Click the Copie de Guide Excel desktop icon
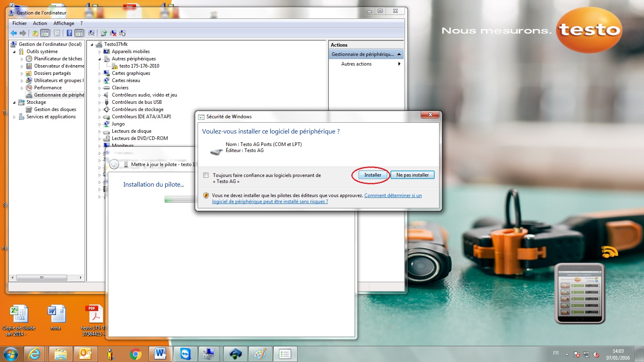Screen dimensions: 644x362 19,321
